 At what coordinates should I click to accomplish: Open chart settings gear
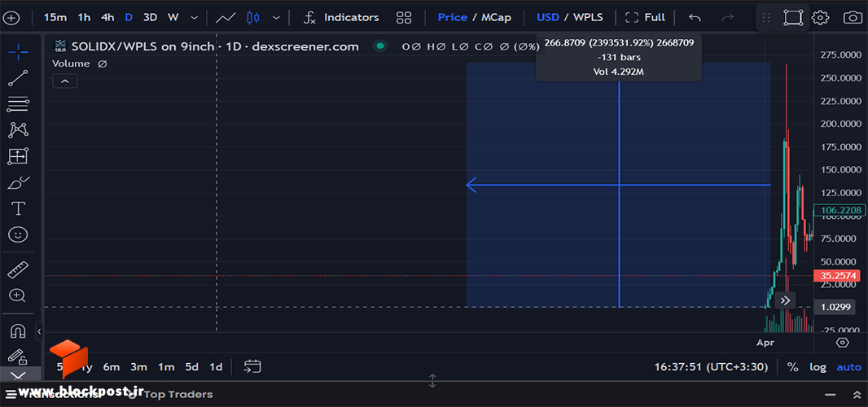click(820, 18)
